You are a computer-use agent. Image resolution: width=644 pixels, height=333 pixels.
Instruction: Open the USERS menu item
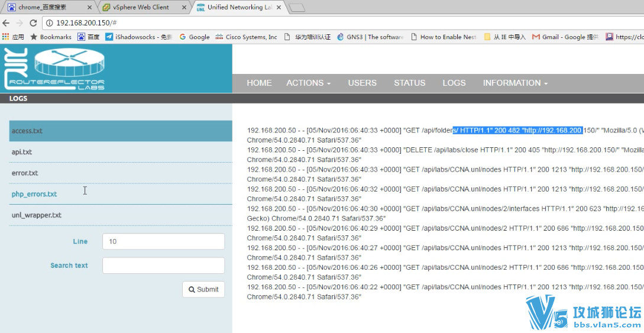point(362,83)
